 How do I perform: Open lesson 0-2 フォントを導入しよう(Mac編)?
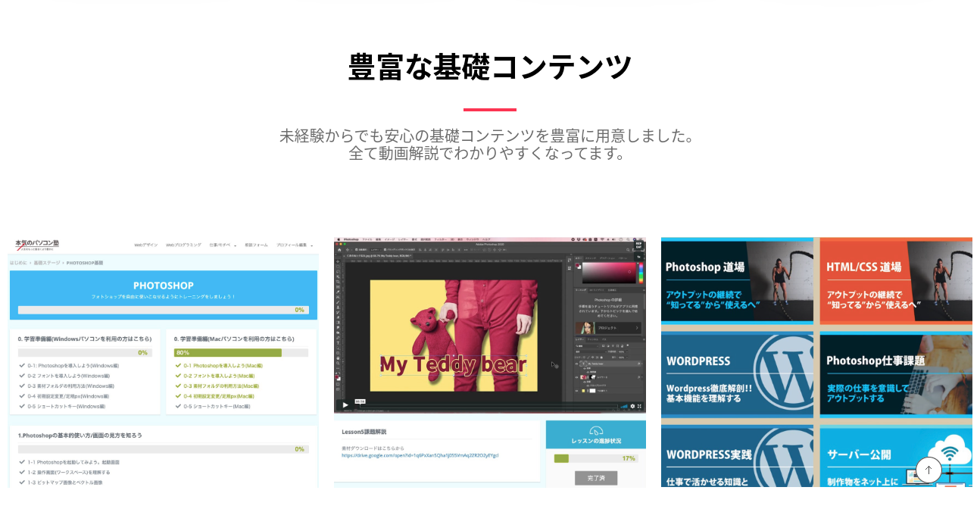pyautogui.click(x=219, y=376)
